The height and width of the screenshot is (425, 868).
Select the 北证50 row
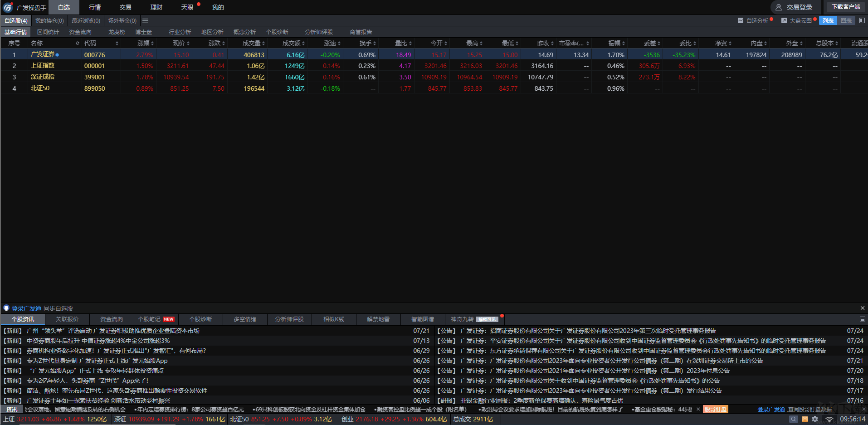click(x=434, y=88)
